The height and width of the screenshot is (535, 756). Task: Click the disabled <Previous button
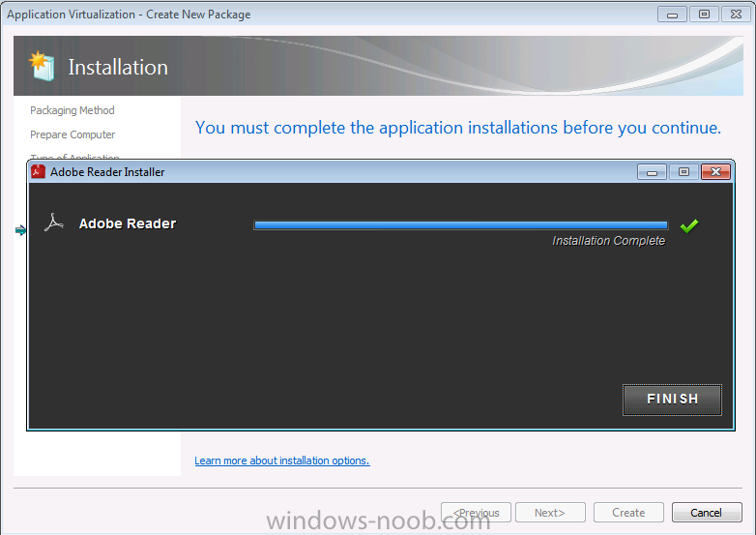pos(476,513)
